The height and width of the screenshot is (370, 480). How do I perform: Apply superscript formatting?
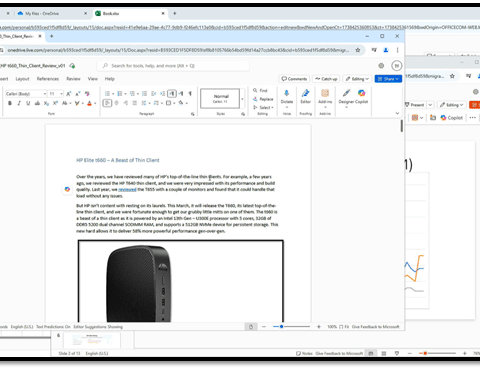pos(55,103)
